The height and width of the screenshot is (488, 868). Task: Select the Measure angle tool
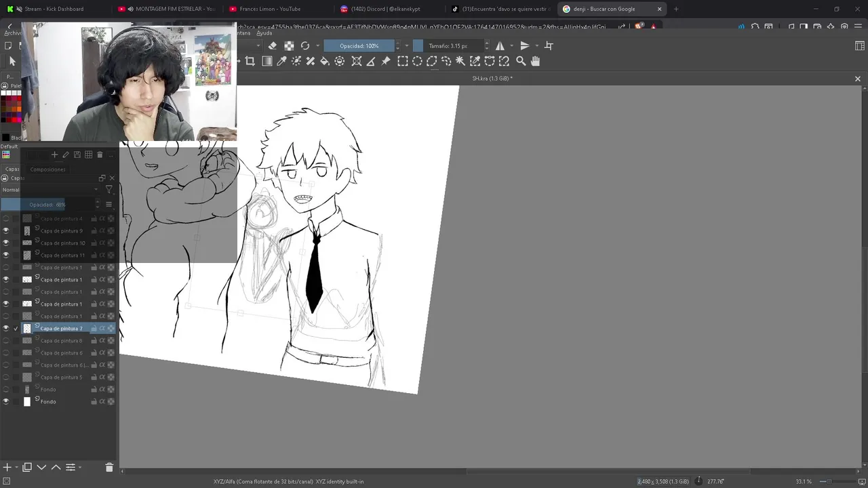tap(371, 61)
